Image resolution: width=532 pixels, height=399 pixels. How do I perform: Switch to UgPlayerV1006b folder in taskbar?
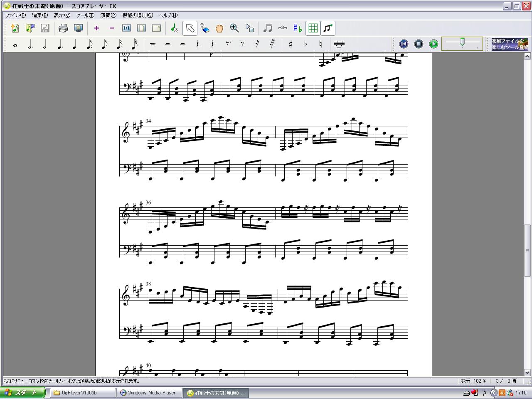click(83, 393)
